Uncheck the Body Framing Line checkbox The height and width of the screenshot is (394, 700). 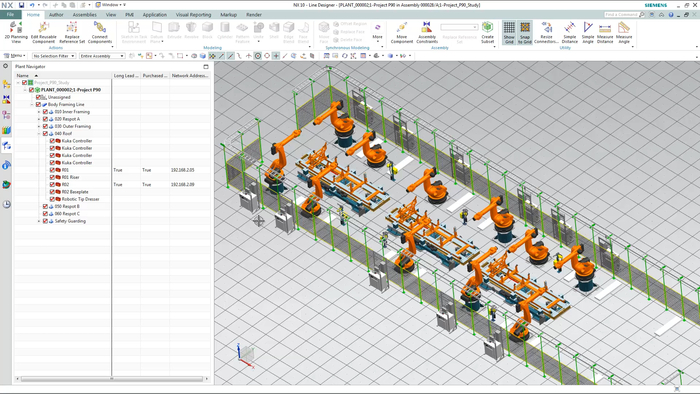coord(38,104)
